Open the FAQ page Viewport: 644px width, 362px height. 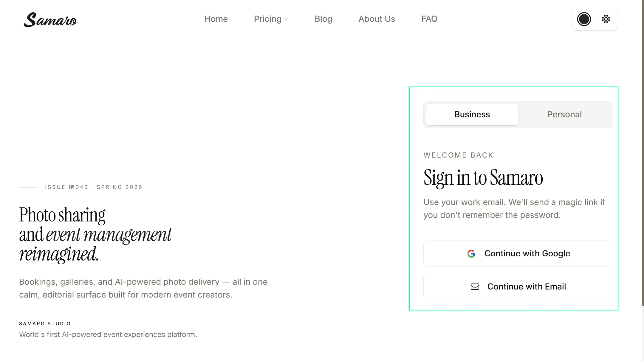pyautogui.click(x=429, y=19)
